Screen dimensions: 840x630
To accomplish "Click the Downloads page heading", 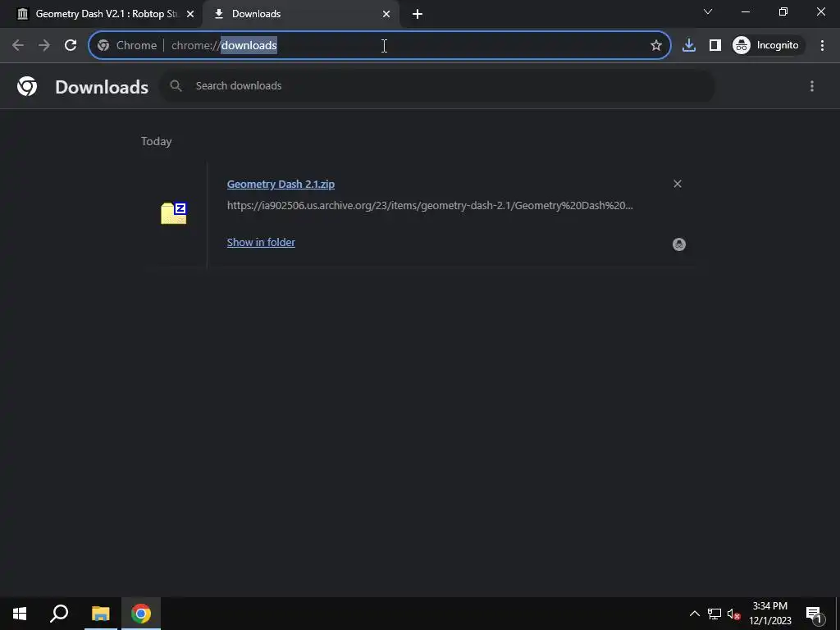I will (102, 87).
